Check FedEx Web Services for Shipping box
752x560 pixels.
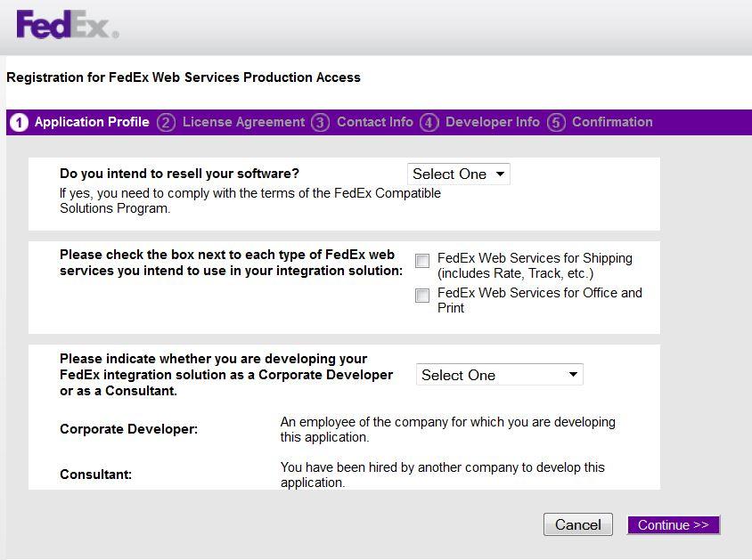coord(422,261)
